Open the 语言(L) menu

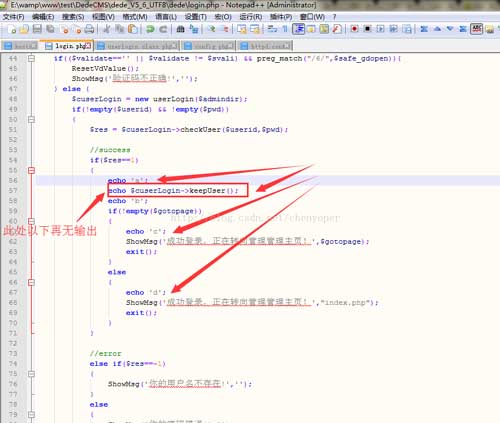(x=166, y=17)
